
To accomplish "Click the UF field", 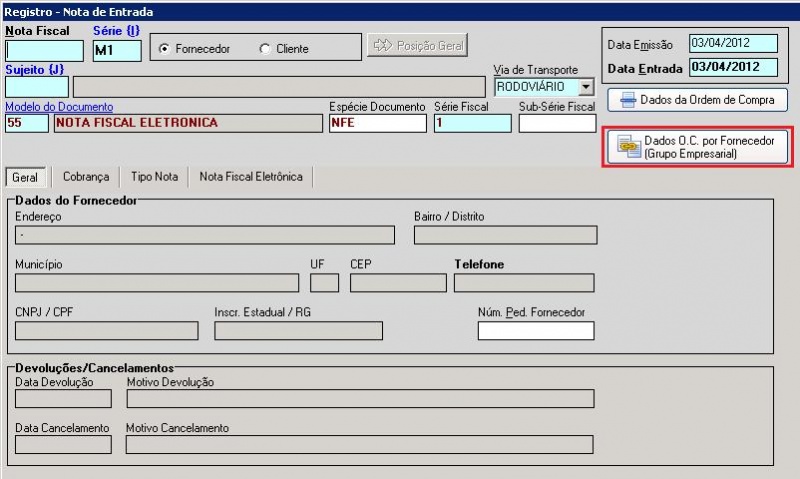I will [x=324, y=283].
